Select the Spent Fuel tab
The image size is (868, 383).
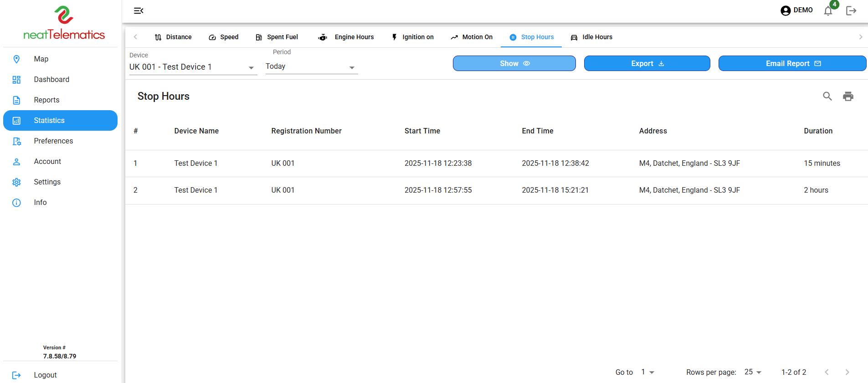click(x=277, y=37)
